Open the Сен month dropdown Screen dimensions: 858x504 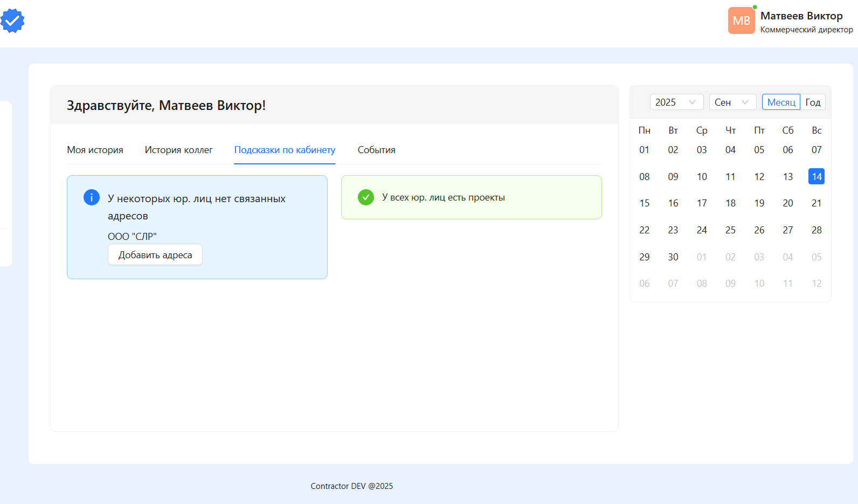coord(732,102)
